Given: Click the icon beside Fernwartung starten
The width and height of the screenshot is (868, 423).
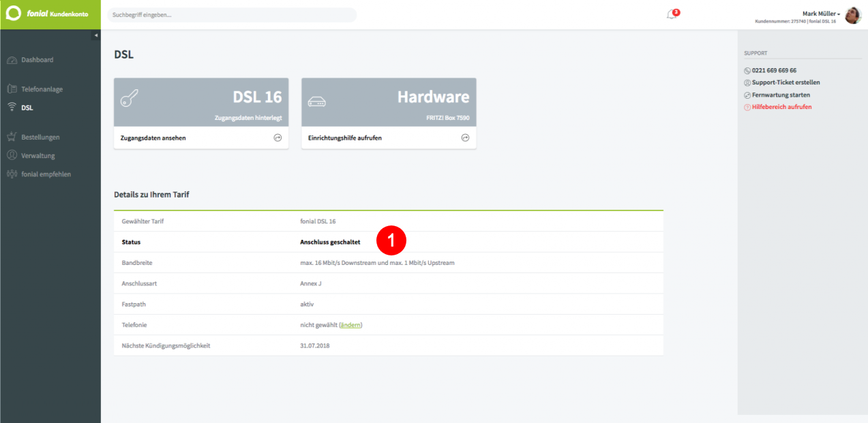Looking at the screenshot, I should pyautogui.click(x=747, y=95).
